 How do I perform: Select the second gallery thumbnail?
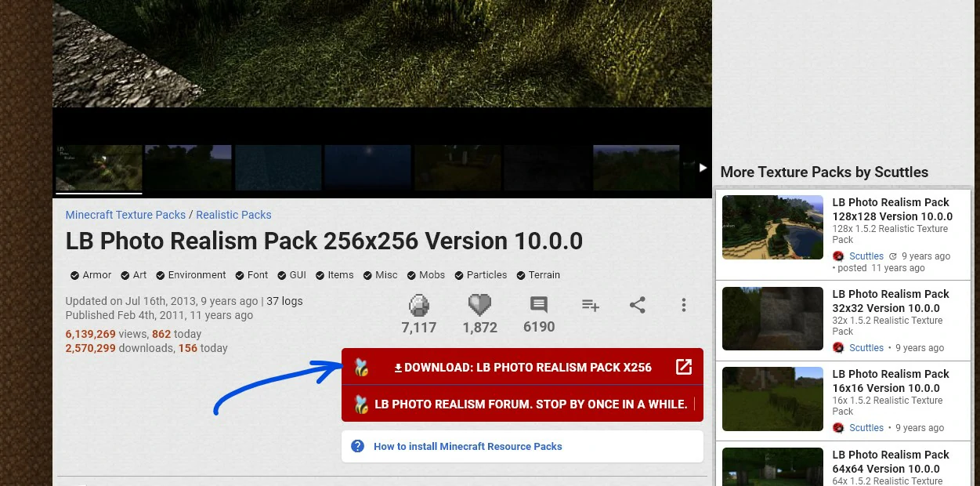(188, 168)
